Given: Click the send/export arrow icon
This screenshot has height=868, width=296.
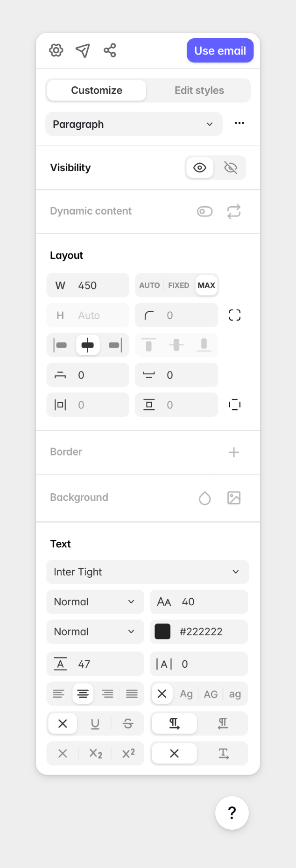Looking at the screenshot, I should [83, 50].
